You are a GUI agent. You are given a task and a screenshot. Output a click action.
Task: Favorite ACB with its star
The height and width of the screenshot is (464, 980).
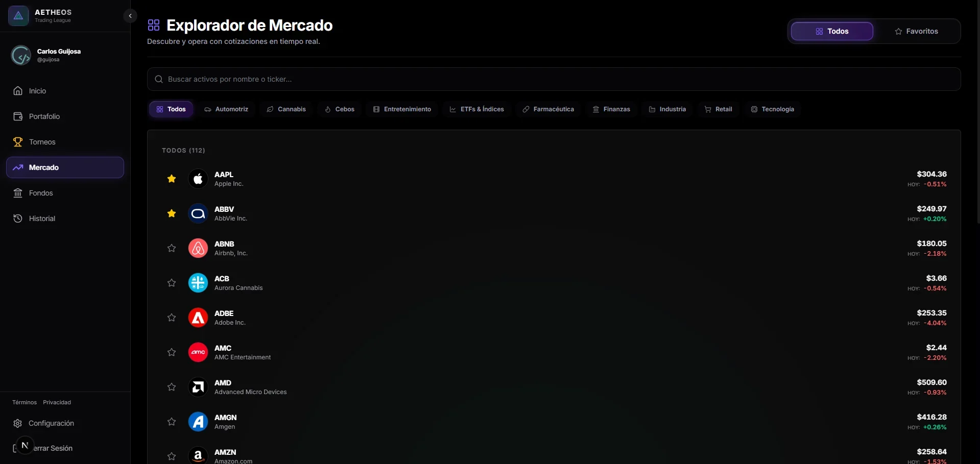pyautogui.click(x=172, y=283)
